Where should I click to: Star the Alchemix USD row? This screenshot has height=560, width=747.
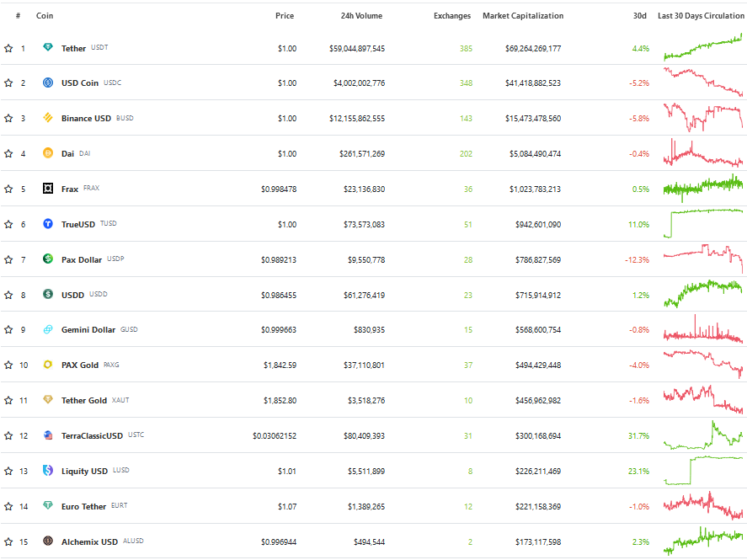8,542
